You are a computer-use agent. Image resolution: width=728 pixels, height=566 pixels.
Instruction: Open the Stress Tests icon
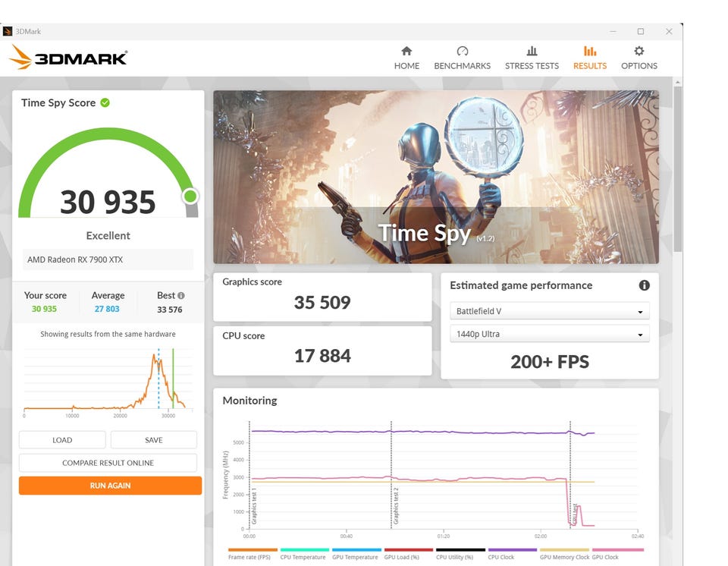pyautogui.click(x=532, y=51)
